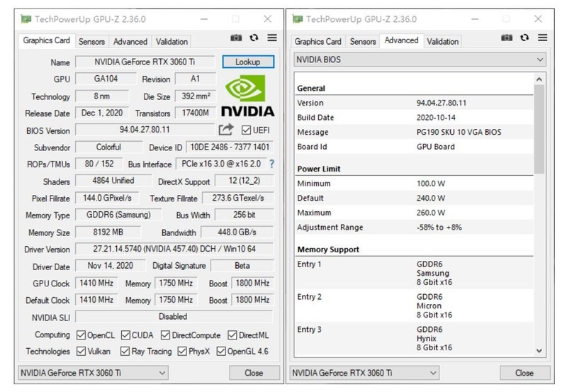The width and height of the screenshot is (567, 392).
Task: Switch to Graphics Card tab in right window
Action: pyautogui.click(x=318, y=42)
